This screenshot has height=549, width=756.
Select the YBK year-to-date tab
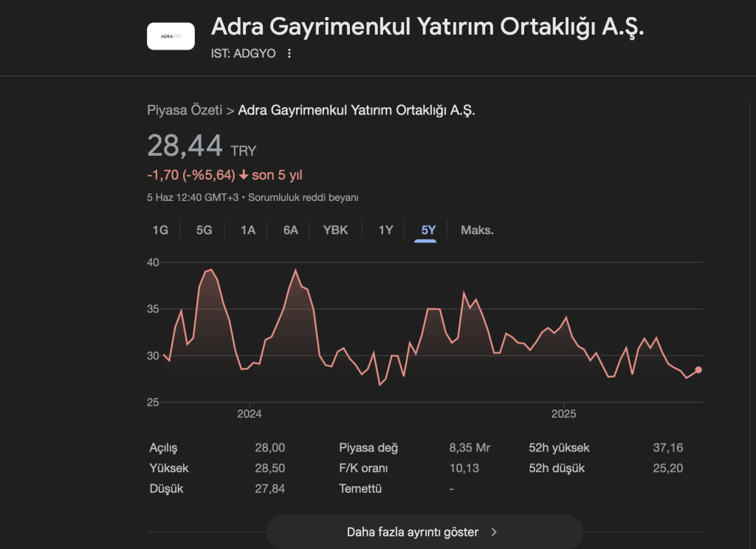[x=335, y=230]
